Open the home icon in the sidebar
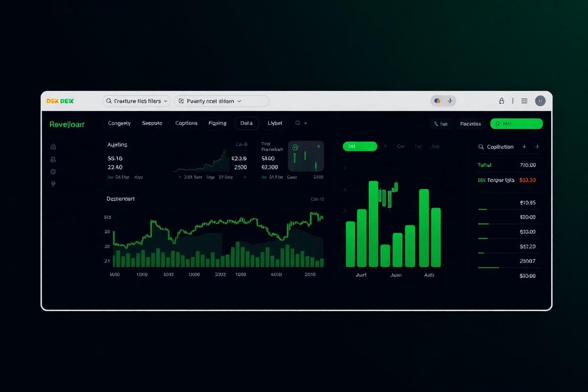This screenshot has width=588, height=392. [x=53, y=147]
